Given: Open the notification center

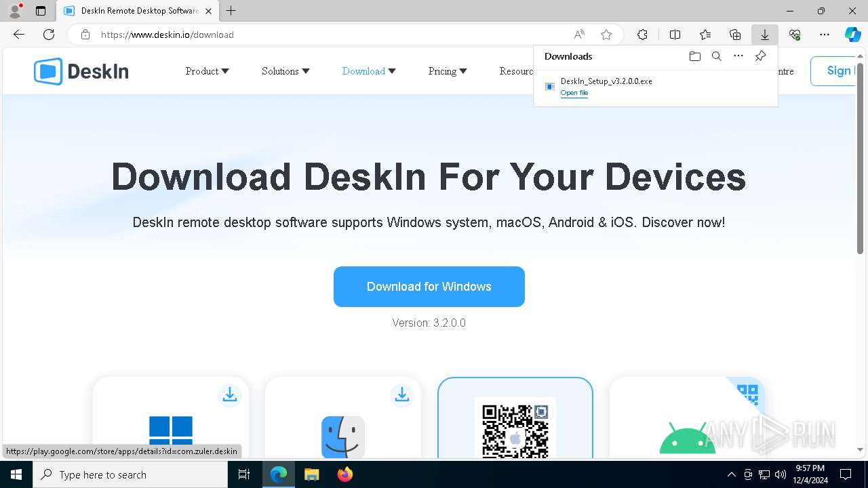Looking at the screenshot, I should tap(846, 474).
